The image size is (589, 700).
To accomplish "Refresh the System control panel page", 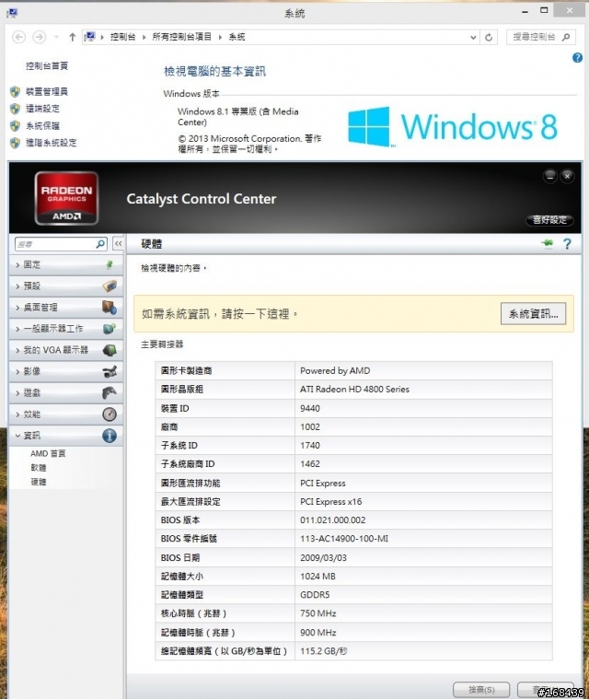I will pyautogui.click(x=489, y=38).
